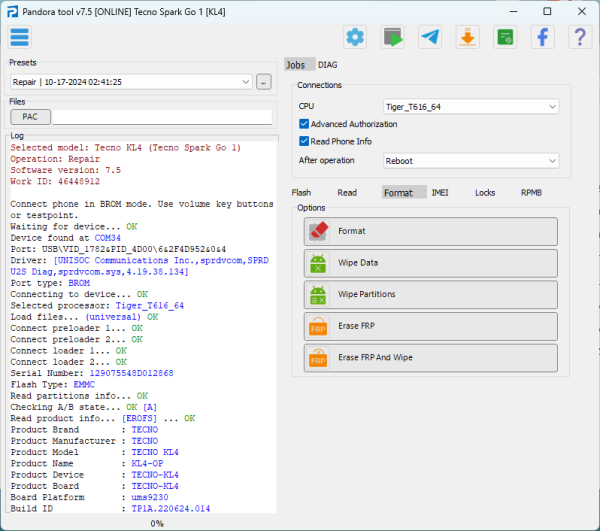Switch to the DIAG tab
600x531 pixels.
click(328, 65)
